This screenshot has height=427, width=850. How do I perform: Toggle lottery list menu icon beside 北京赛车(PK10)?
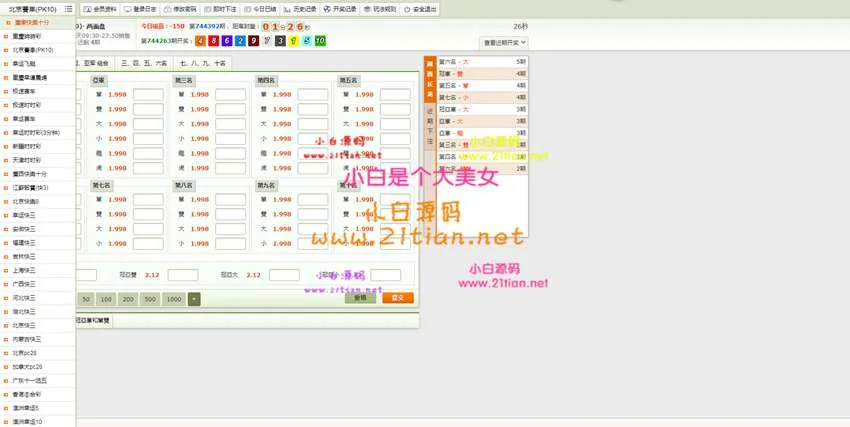68,8
